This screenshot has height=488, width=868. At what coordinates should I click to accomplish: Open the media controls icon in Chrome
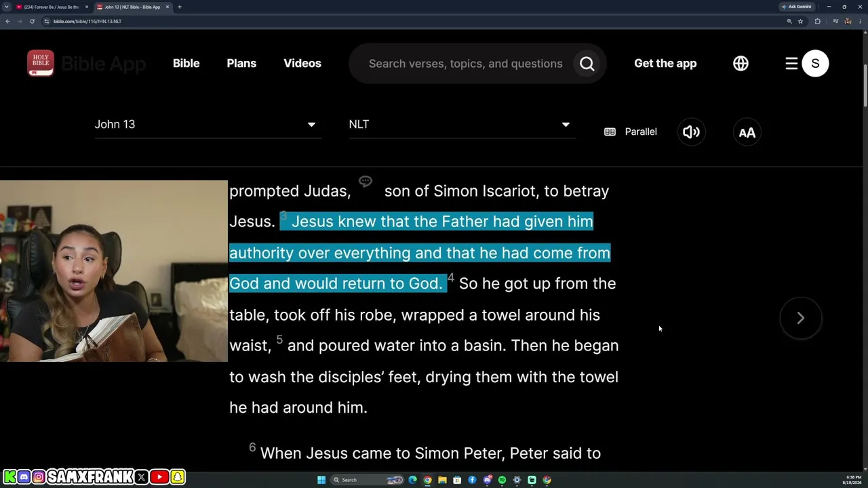(x=835, y=21)
